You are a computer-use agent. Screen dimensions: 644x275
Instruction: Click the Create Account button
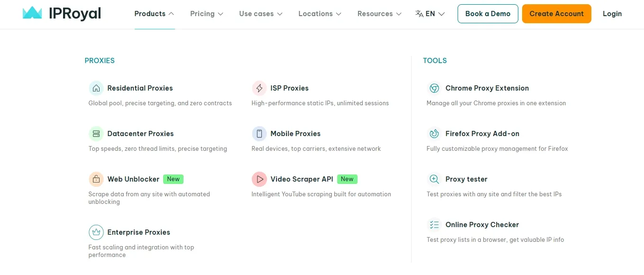556,14
